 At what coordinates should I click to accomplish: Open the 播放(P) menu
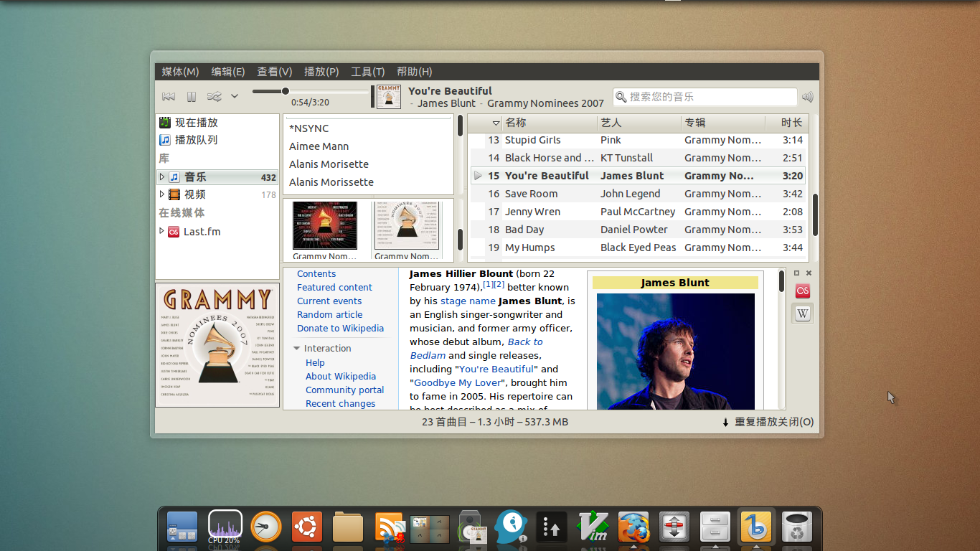coord(321,72)
